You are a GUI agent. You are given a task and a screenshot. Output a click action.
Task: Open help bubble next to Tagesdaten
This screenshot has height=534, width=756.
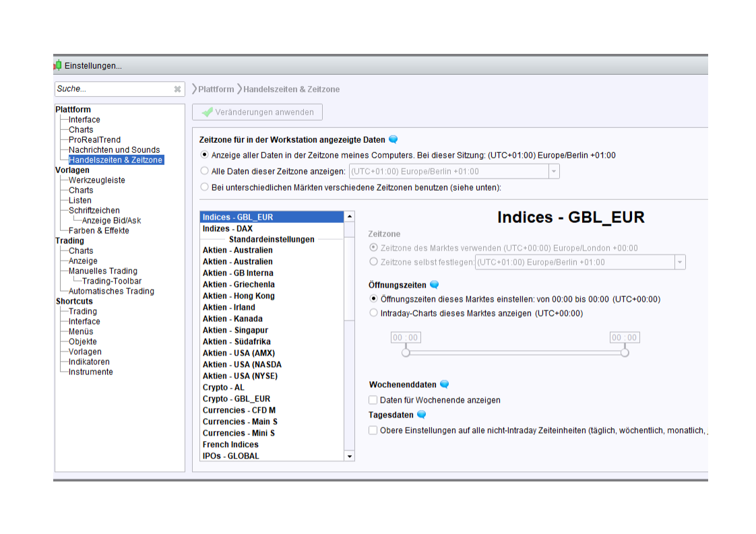point(421,415)
